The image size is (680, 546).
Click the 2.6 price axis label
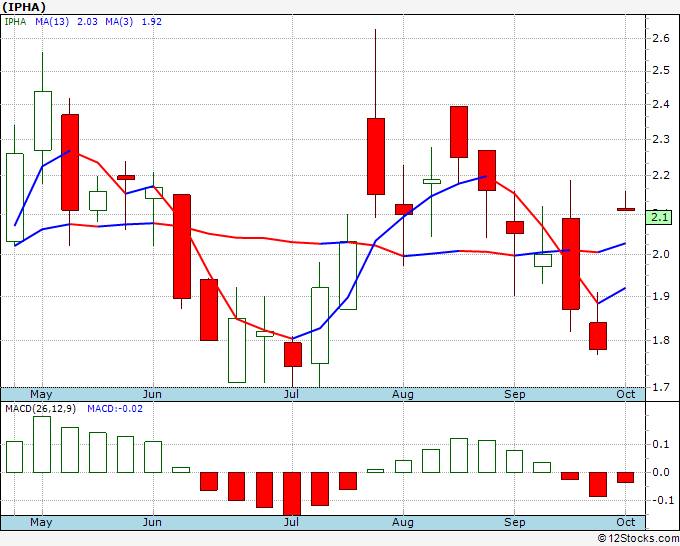(661, 38)
